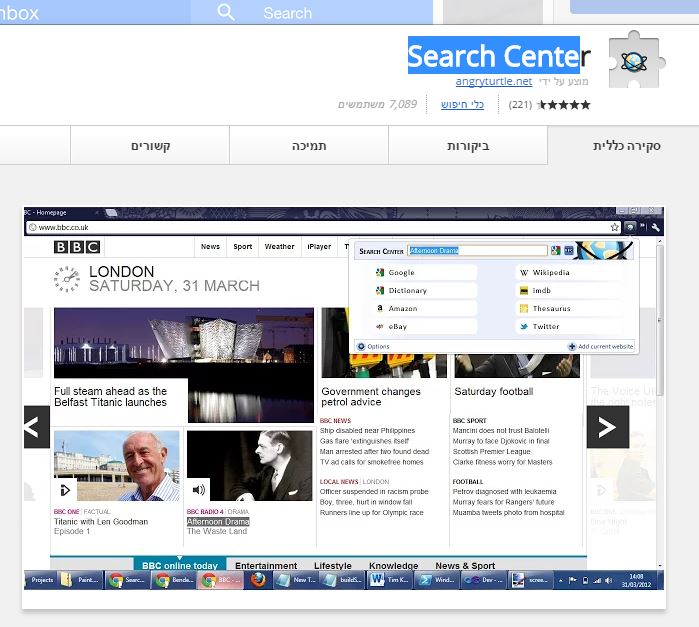
Task: Open the Belfast Titanic launches story image
Action: coord(184,342)
